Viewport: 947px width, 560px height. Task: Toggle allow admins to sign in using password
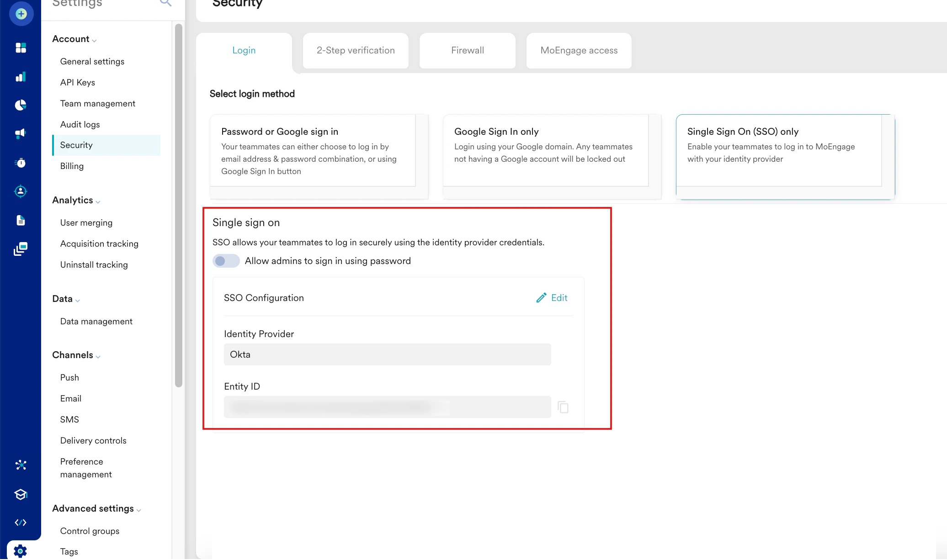point(226,261)
